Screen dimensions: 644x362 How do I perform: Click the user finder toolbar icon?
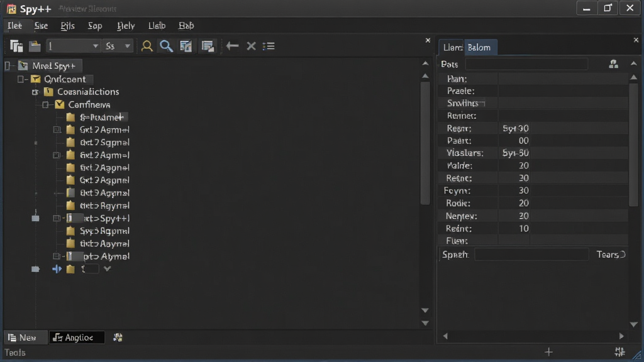(147, 46)
